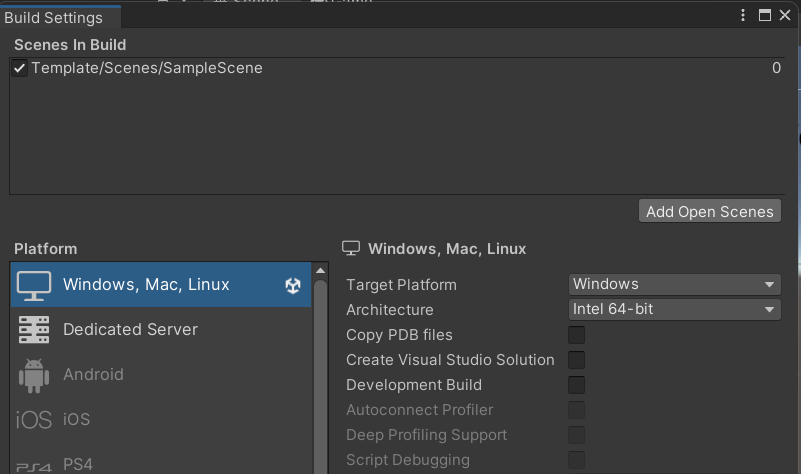Select the Android platform label
The width and height of the screenshot is (801, 474).
pos(93,374)
